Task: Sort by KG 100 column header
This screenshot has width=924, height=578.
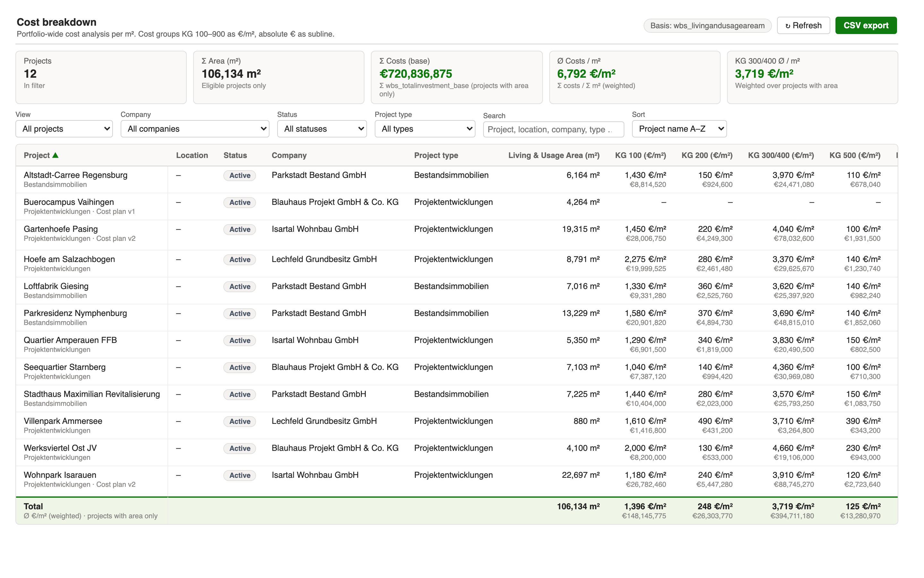Action: pos(640,155)
